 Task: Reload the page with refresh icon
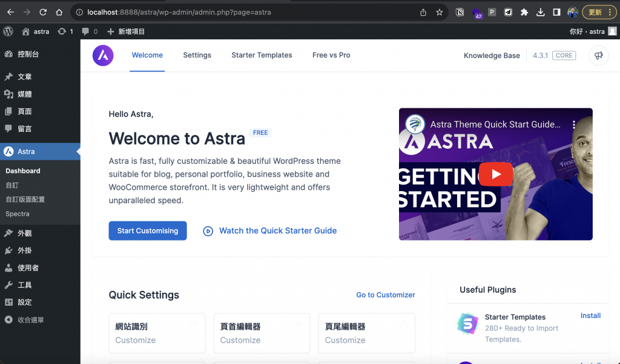point(43,12)
